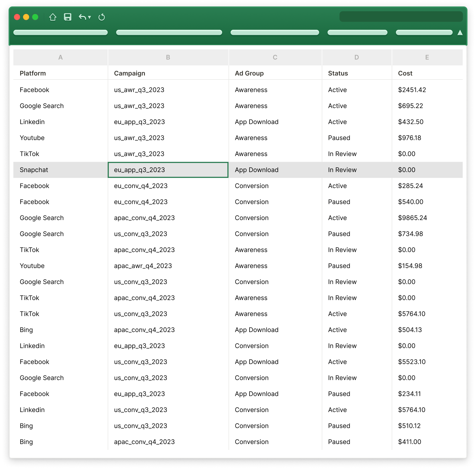476x469 pixels.
Task: Click the search field in the title bar
Action: pos(401,16)
